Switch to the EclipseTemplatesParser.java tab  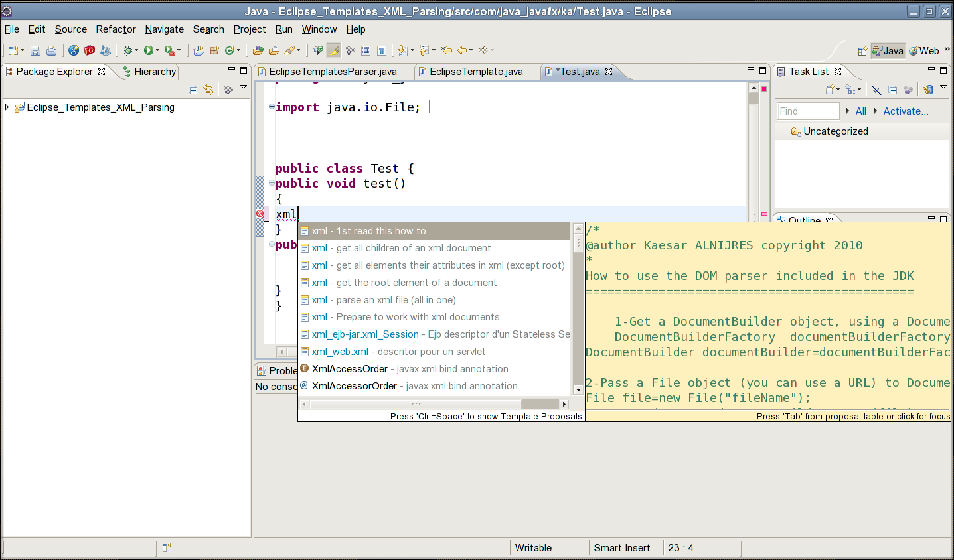coord(333,72)
